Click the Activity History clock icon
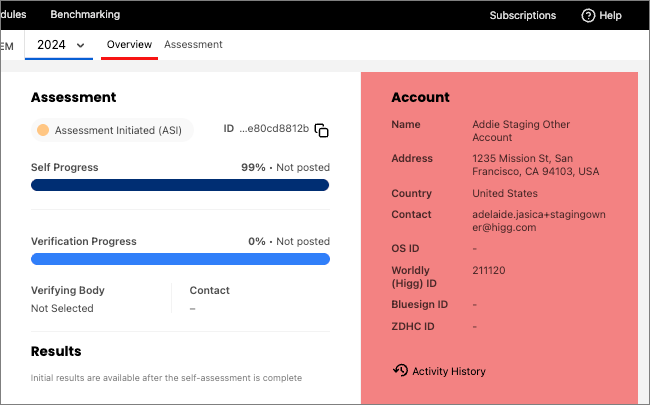The width and height of the screenshot is (650, 405). coord(400,371)
